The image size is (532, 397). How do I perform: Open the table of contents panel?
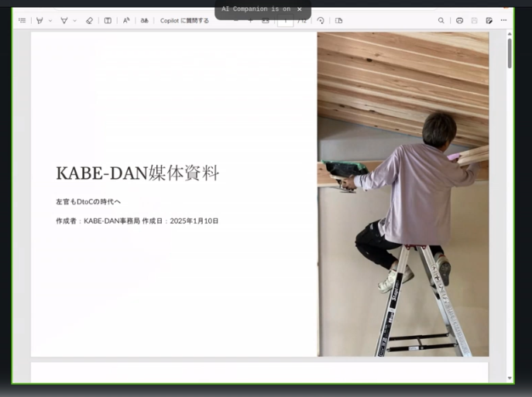pyautogui.click(x=22, y=21)
